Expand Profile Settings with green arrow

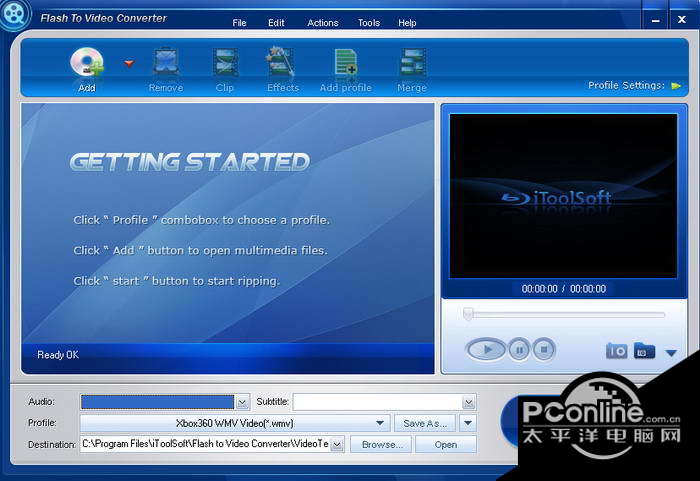click(676, 86)
